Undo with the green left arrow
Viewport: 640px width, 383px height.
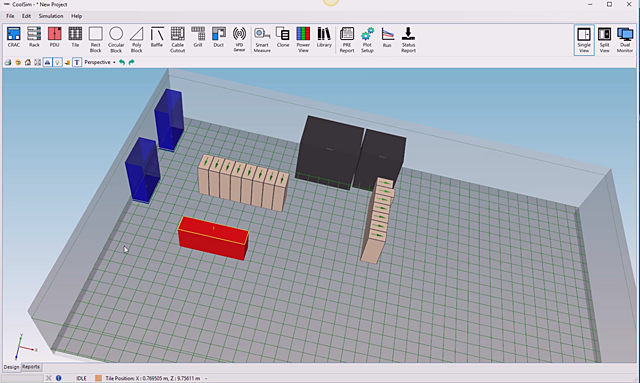pyautogui.click(x=122, y=62)
